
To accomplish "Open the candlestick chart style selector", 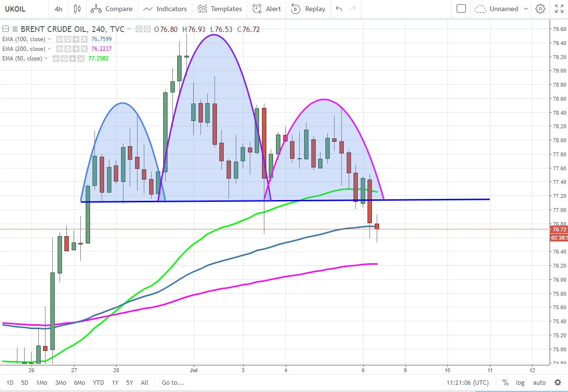I will [77, 9].
